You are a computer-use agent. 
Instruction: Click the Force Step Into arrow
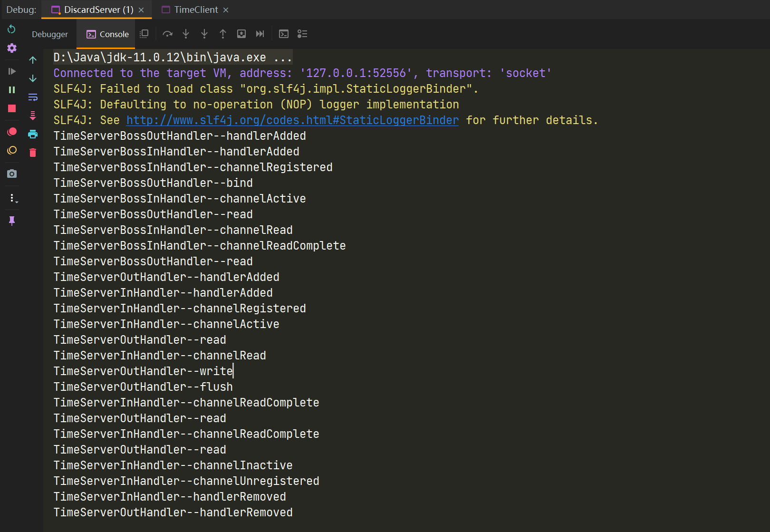coord(204,34)
